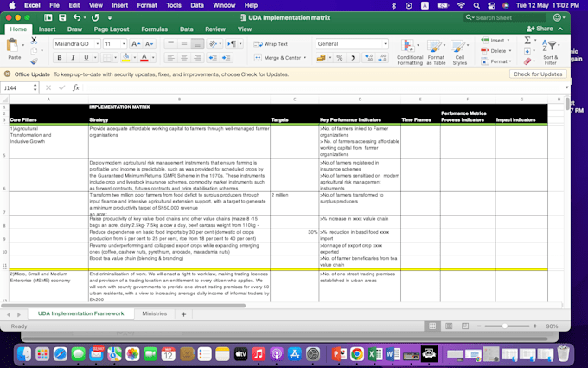Decrease font size with A-down icon
588x368 pixels.
(x=149, y=44)
